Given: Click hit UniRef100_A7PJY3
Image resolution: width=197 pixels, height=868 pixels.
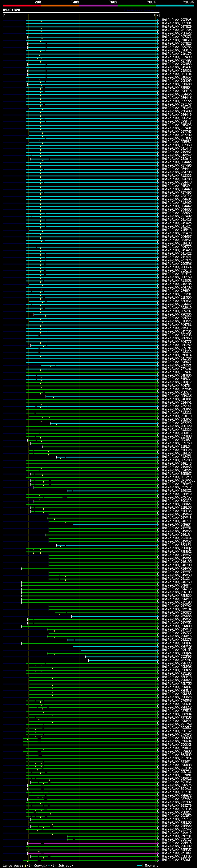Looking at the screenshot, I should point(176,108).
